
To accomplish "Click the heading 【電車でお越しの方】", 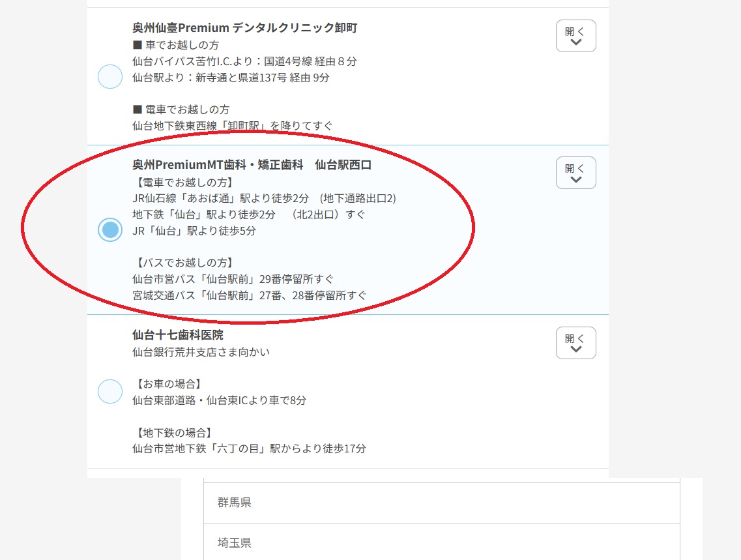I will coord(184,183).
